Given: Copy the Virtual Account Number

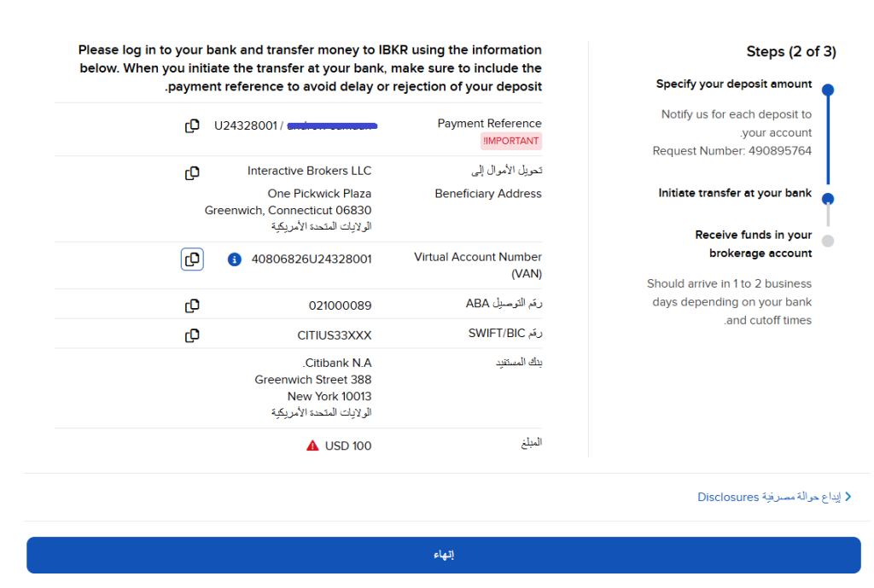Looking at the screenshot, I should coord(192,259).
